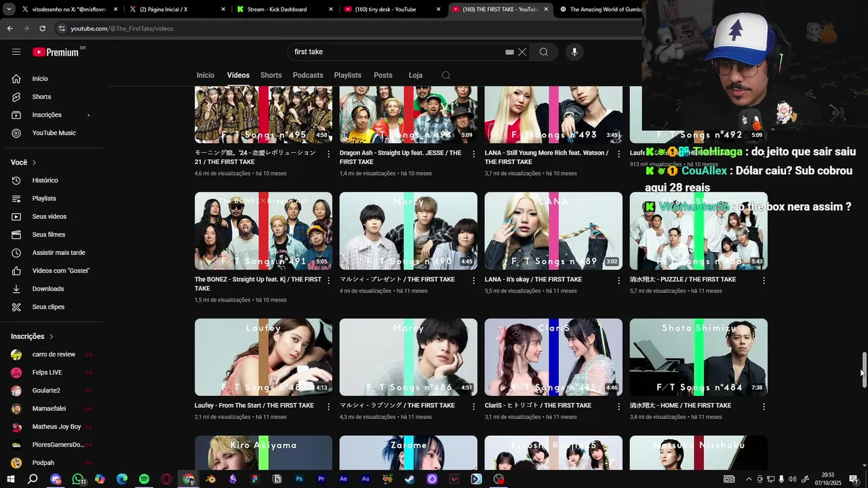The width and height of the screenshot is (868, 488).
Task: Open Spotify from the taskbar
Action: pyautogui.click(x=144, y=479)
